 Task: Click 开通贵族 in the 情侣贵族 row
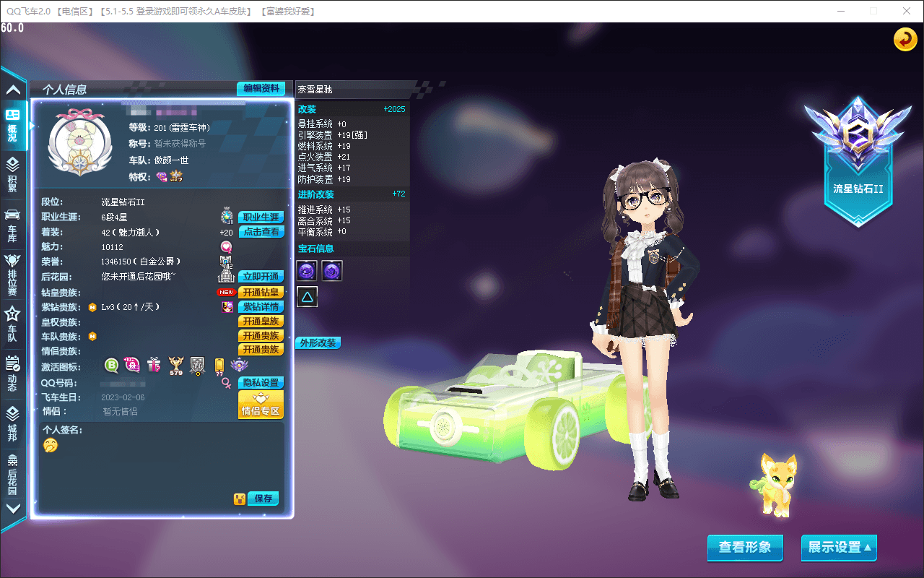pyautogui.click(x=261, y=350)
